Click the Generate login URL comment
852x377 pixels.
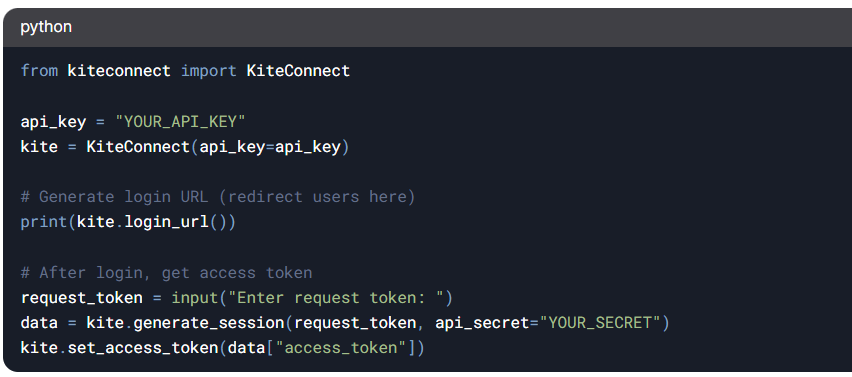[218, 197]
